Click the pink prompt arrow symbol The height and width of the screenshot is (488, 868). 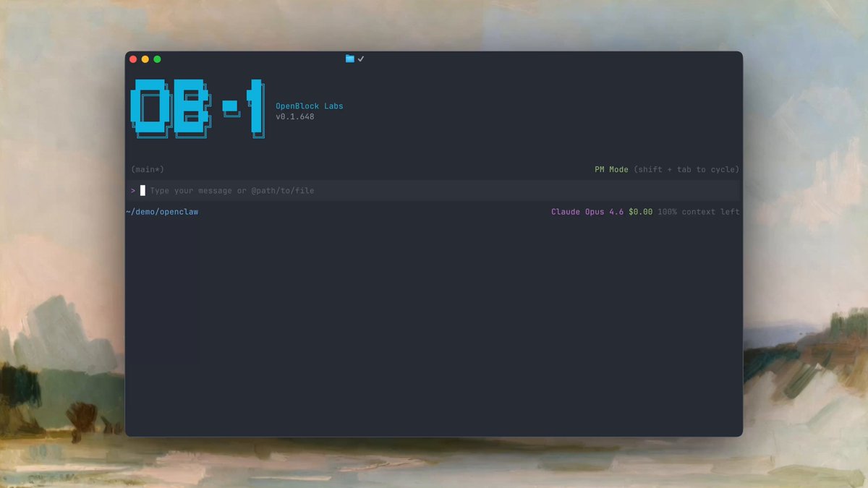coord(133,191)
